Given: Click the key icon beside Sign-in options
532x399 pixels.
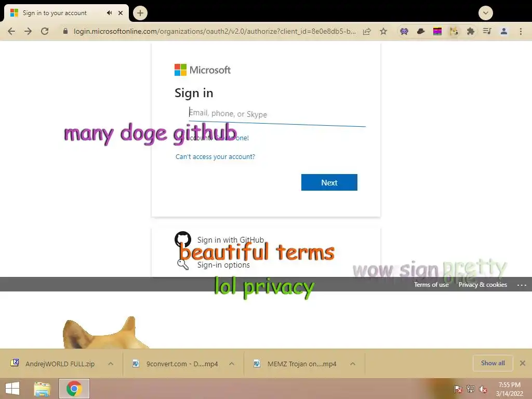Looking at the screenshot, I should pos(183,264).
